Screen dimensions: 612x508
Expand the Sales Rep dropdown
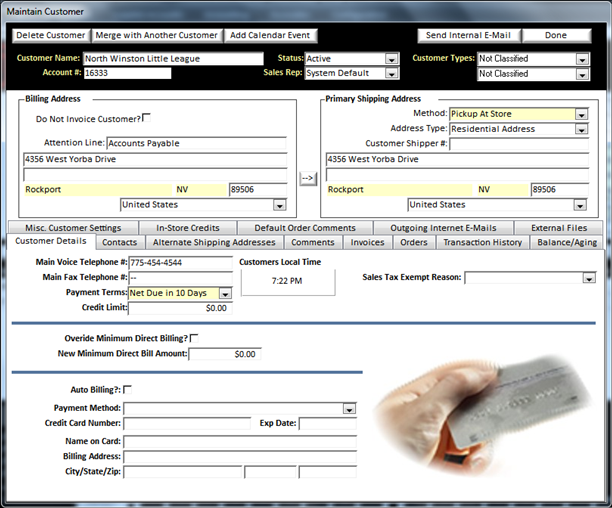click(x=391, y=73)
